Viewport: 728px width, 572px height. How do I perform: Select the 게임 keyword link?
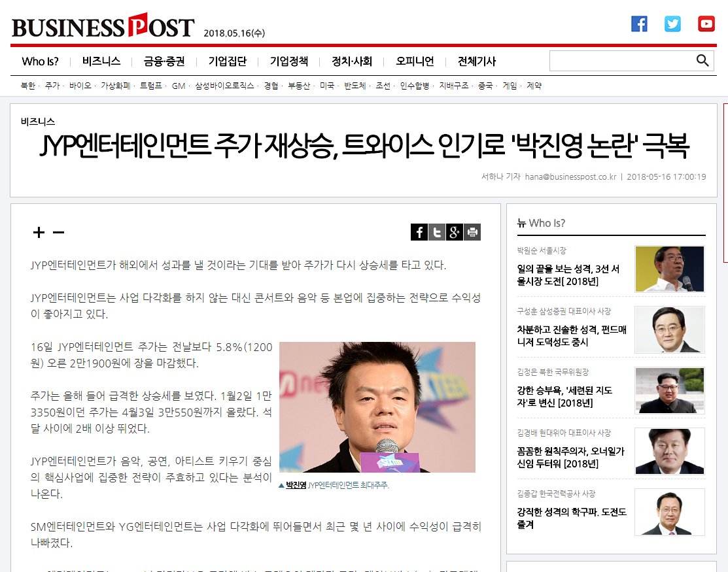click(x=510, y=86)
